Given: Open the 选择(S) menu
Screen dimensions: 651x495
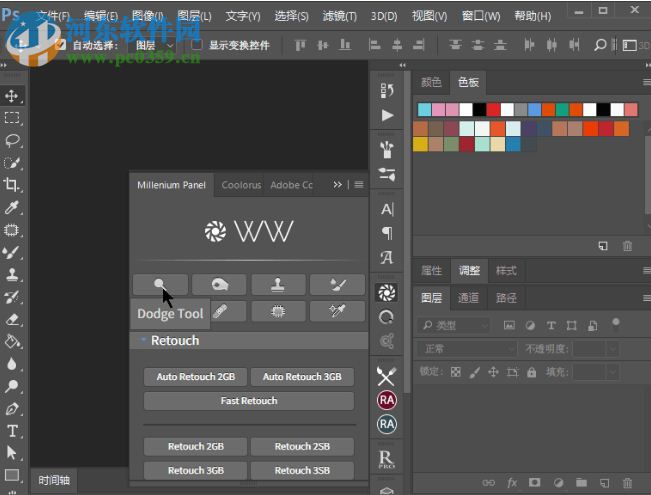Looking at the screenshot, I should coord(291,16).
